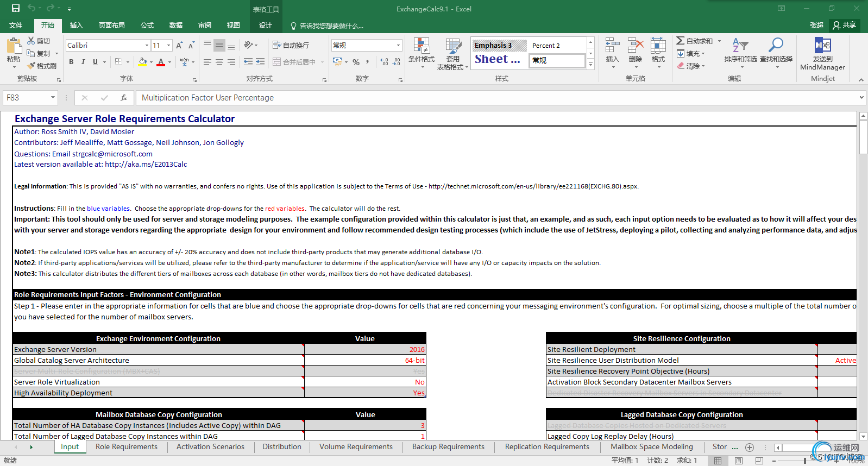Viewport: 868px width, 466px height.
Task: Center text horizontally
Action: 219,62
